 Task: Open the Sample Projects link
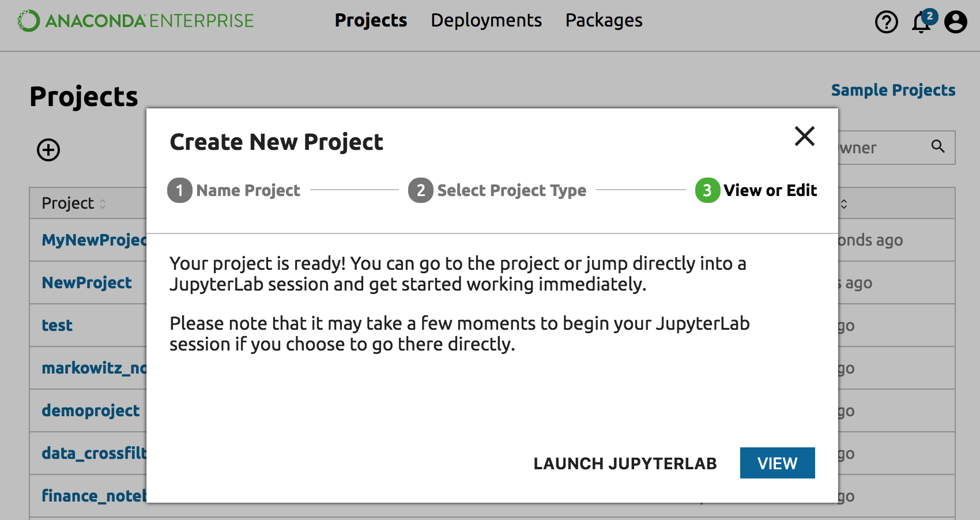coord(893,91)
